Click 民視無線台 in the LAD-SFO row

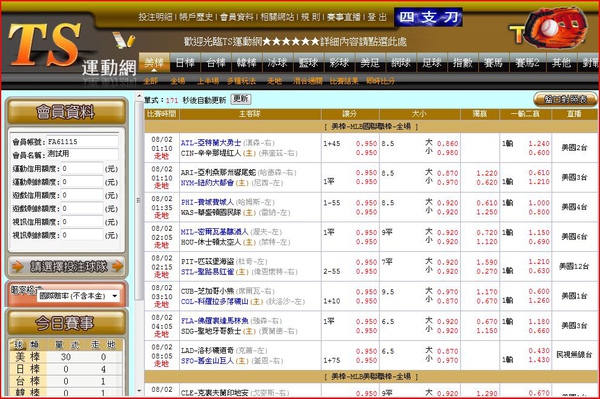point(574,355)
